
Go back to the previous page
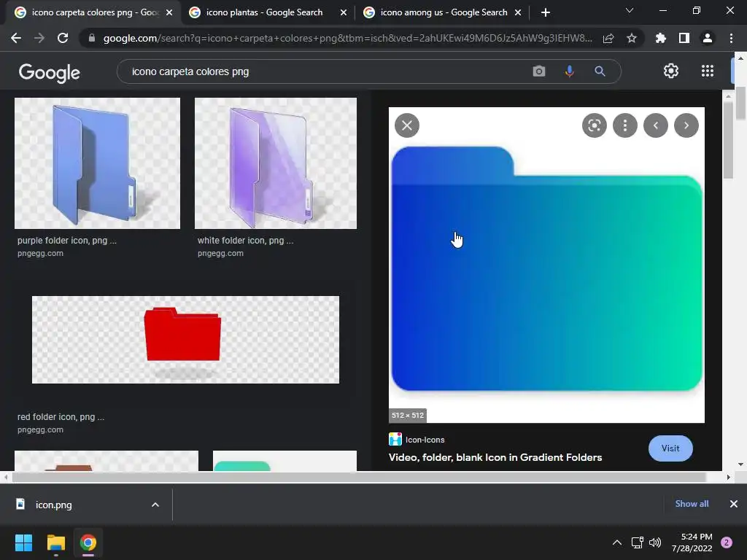click(16, 38)
